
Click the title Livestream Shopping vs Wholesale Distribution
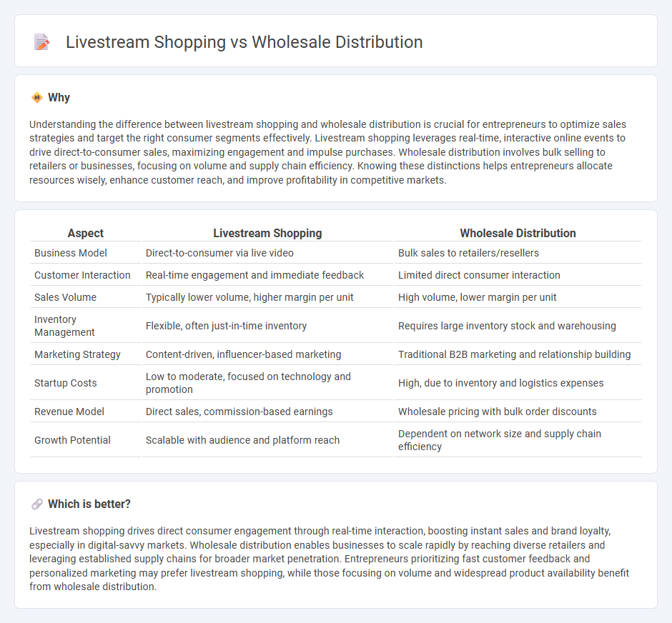pyautogui.click(x=244, y=42)
